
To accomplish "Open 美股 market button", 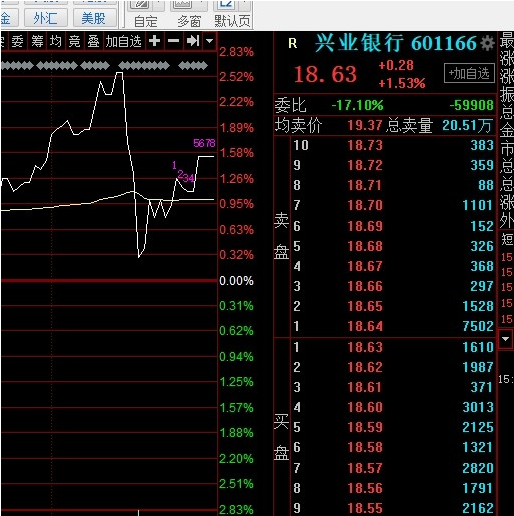I will pos(94,18).
